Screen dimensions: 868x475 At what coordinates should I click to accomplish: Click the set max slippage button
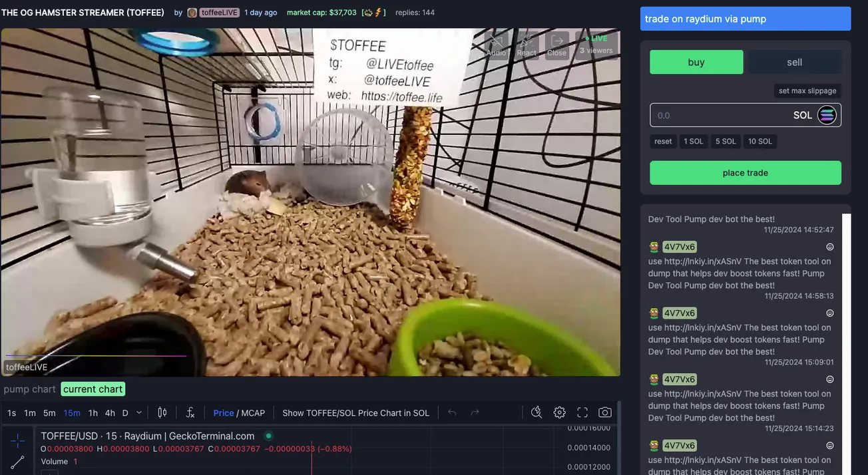pyautogui.click(x=807, y=90)
